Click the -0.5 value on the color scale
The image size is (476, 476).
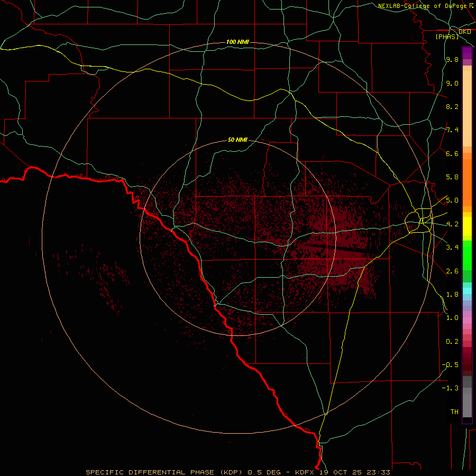tap(450, 365)
